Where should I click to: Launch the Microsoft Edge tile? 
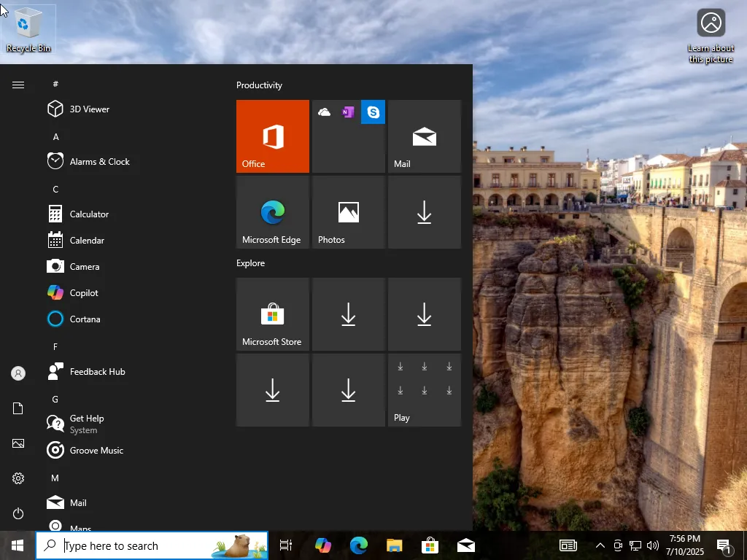[x=273, y=212]
